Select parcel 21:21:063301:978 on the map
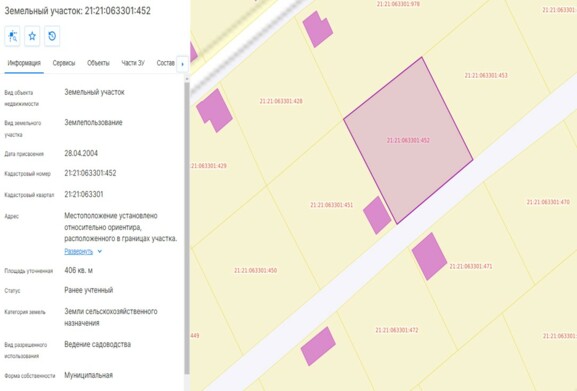This screenshot has width=577, height=391. point(398,4)
